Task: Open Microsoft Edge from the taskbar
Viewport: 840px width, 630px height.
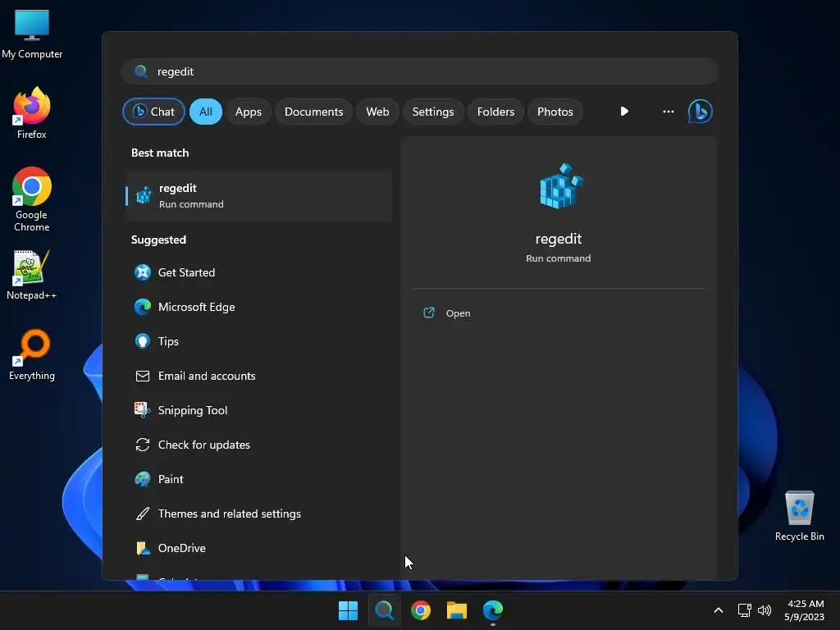Action: [493, 610]
